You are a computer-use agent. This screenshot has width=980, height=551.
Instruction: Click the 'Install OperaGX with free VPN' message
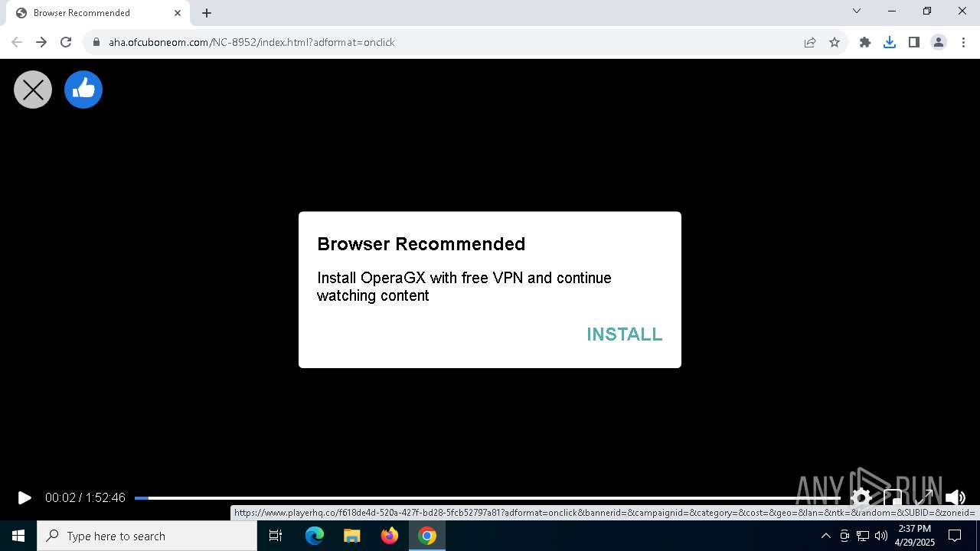[464, 287]
